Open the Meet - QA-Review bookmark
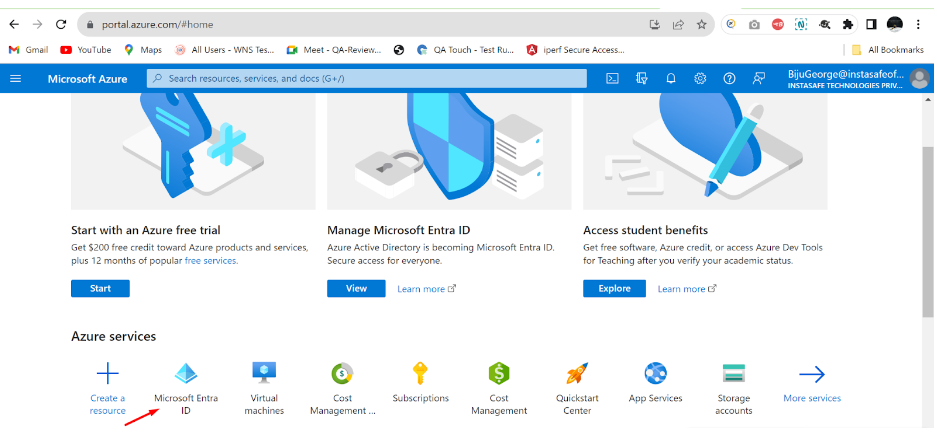The image size is (937, 433). 334,50
